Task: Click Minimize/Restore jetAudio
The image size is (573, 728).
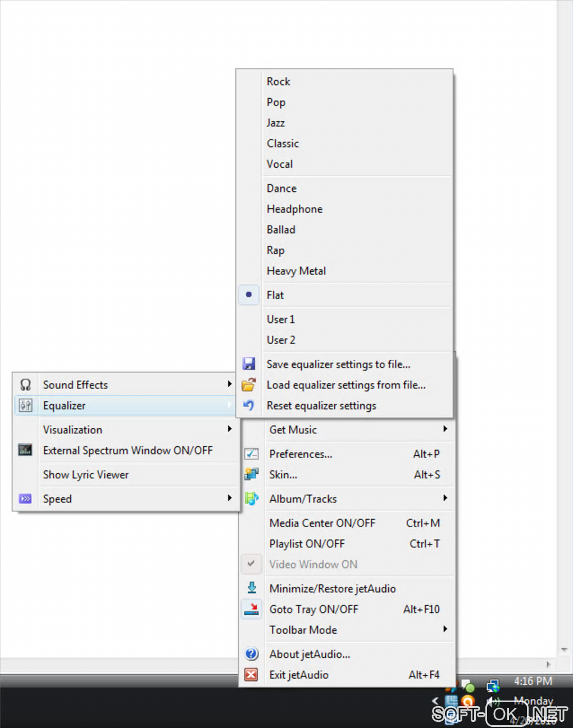Action: point(347,588)
